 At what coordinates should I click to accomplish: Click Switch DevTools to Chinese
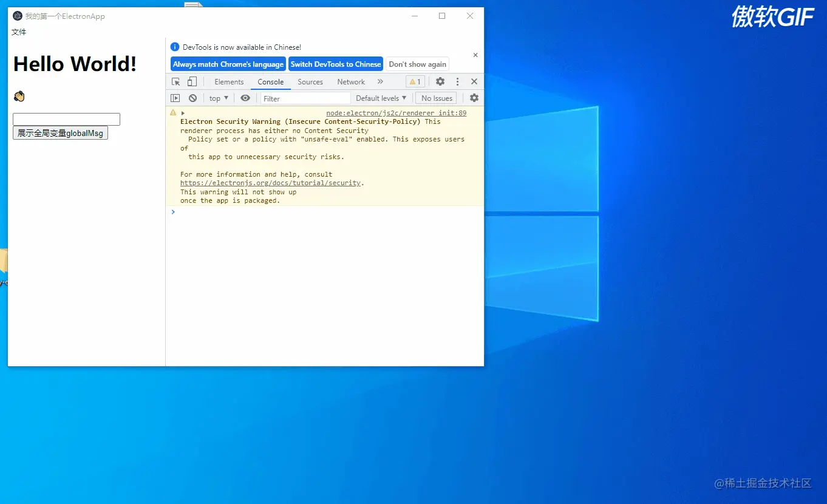click(336, 64)
